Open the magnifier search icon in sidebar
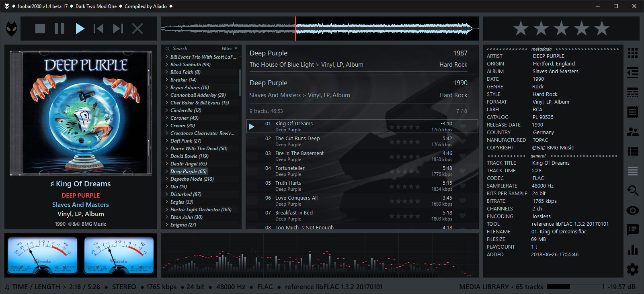This screenshot has height=294, width=644. coord(633,190)
